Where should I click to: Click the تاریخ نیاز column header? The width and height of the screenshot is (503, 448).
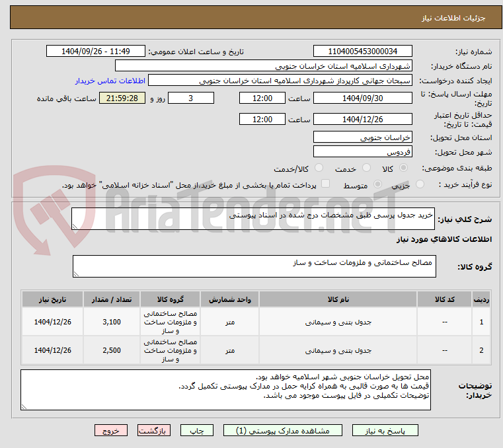click(x=53, y=299)
